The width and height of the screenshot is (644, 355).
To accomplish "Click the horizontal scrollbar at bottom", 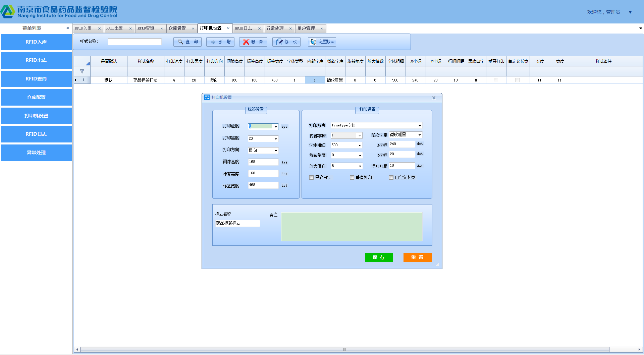I will (344, 350).
